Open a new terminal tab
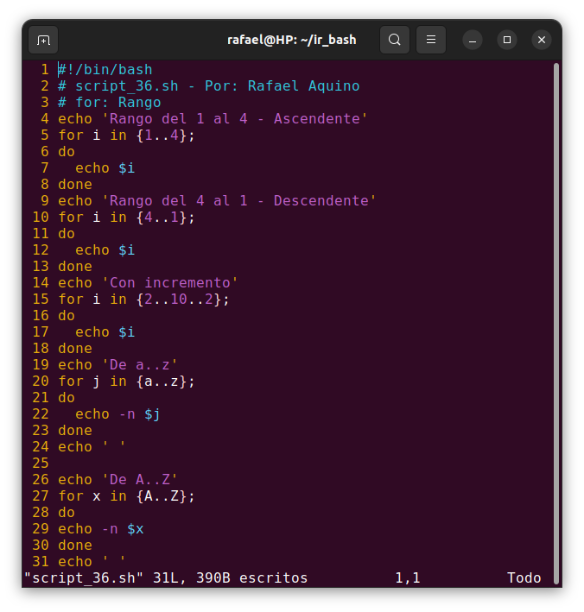The image size is (584, 612). pyautogui.click(x=43, y=40)
